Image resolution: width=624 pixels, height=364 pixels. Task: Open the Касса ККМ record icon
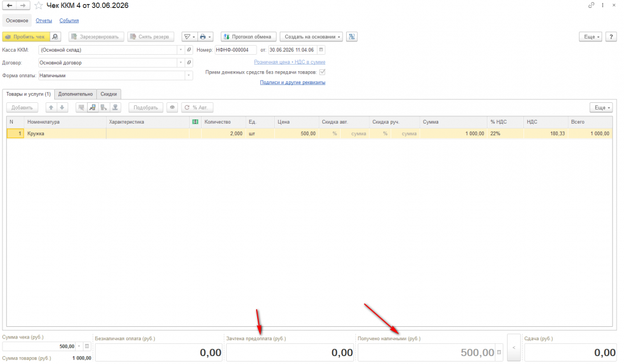[x=189, y=50]
